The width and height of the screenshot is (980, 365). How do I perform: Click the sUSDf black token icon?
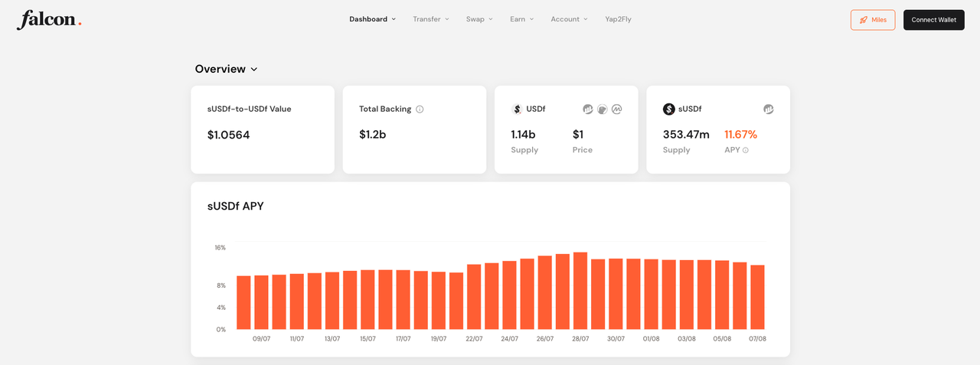(669, 109)
